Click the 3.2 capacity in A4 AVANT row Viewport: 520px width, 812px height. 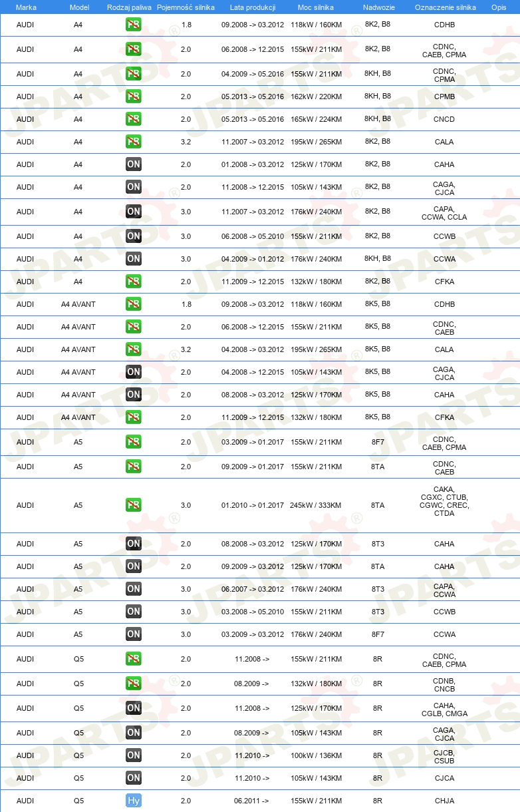(186, 349)
